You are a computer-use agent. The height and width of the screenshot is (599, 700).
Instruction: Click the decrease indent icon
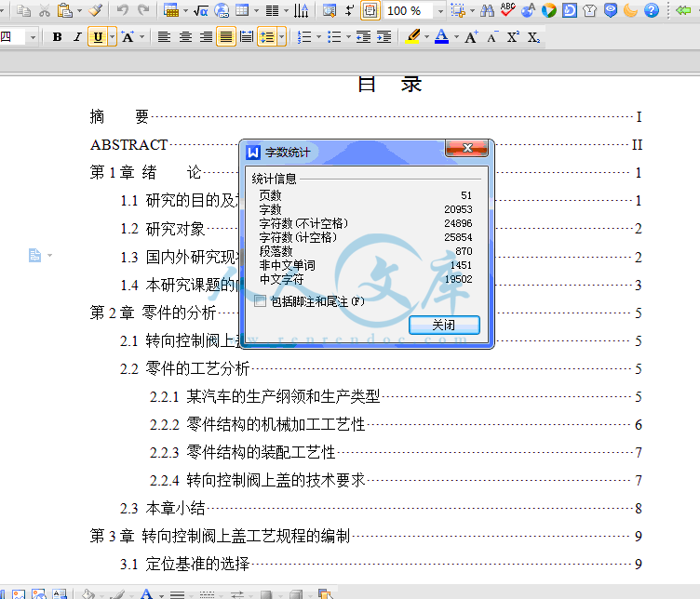point(363,37)
